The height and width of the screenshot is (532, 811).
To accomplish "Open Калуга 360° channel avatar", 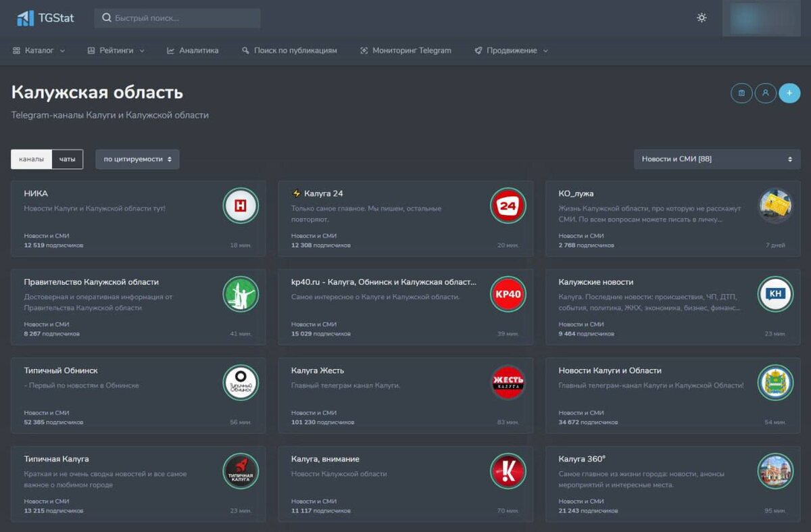I will (x=775, y=471).
